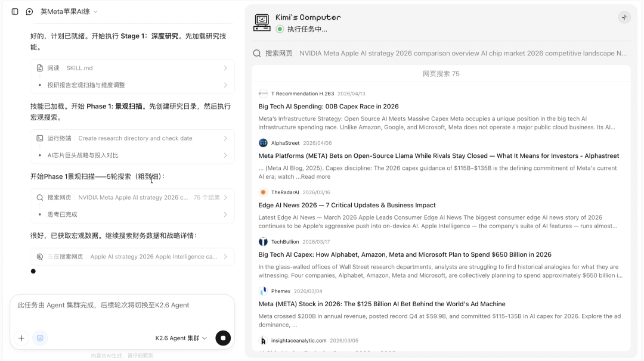
Task: Click the plus attachment button
Action: [x=21, y=338]
